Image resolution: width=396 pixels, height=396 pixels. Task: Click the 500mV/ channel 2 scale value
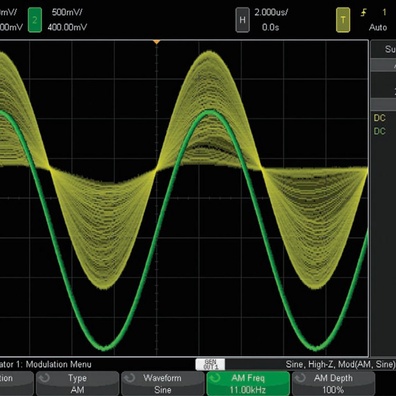pos(67,12)
